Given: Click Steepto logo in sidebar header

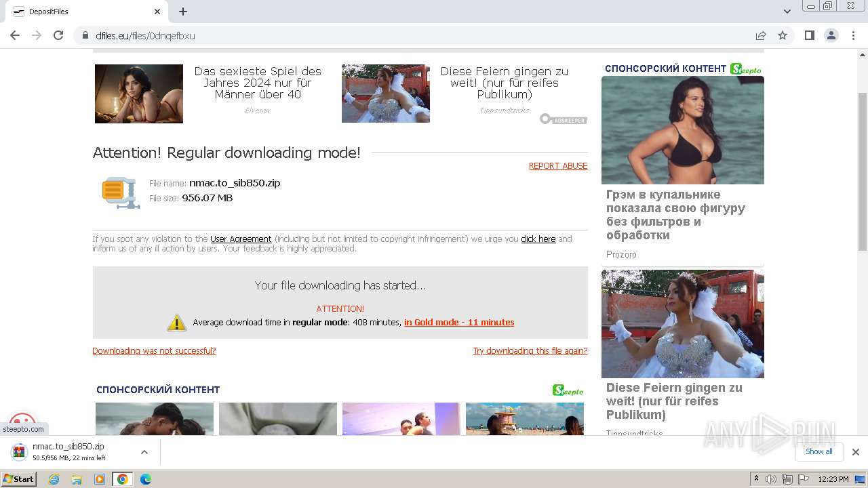Looking at the screenshot, I should [746, 68].
